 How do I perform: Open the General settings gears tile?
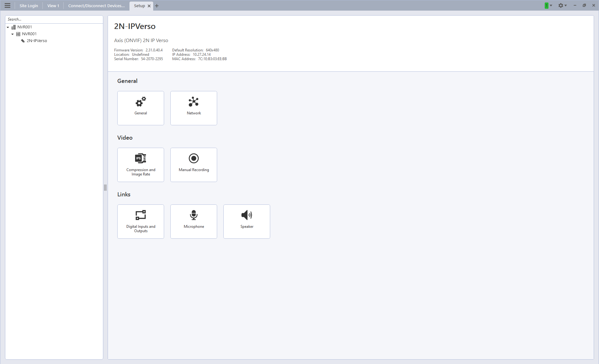pos(140,108)
